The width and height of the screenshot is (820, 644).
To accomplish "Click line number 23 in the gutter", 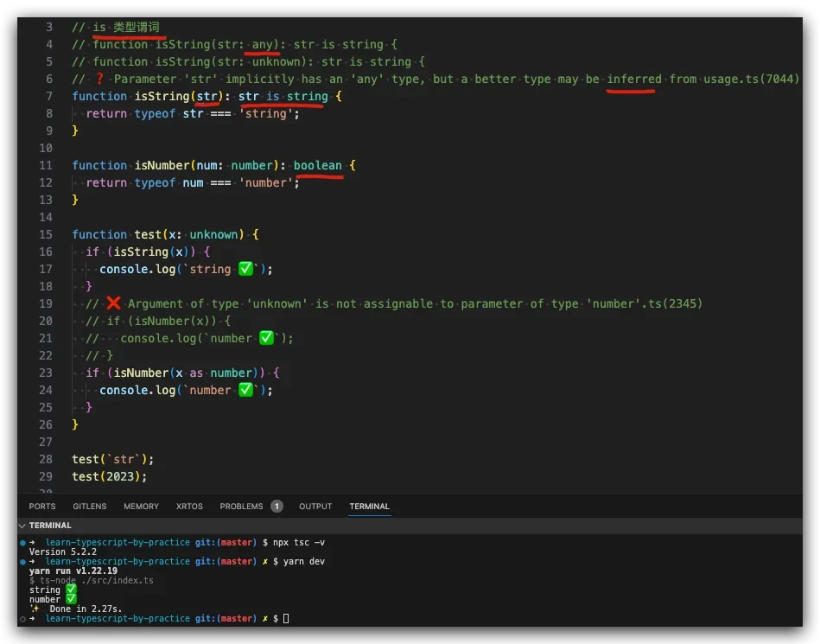I will (x=46, y=373).
